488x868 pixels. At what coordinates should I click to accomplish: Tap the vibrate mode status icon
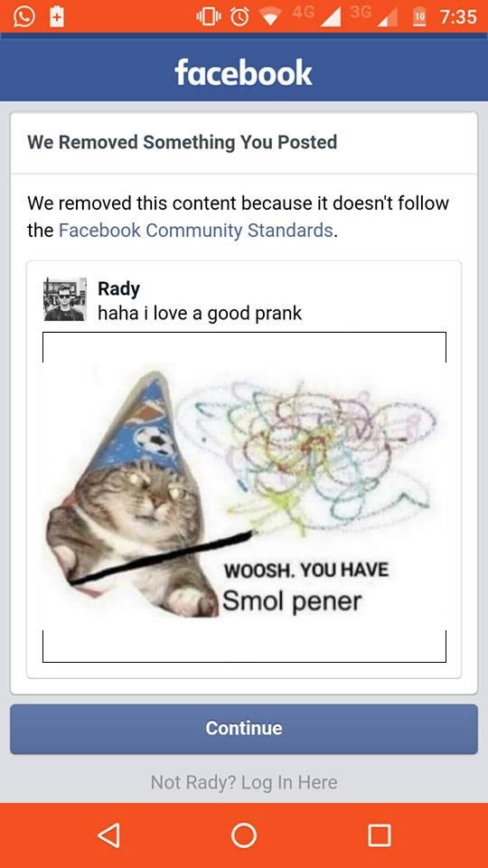point(209,17)
